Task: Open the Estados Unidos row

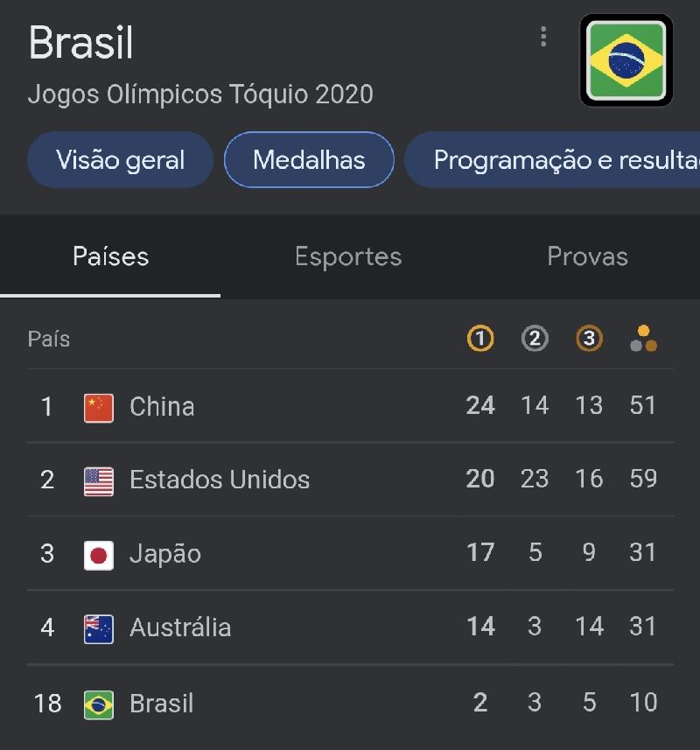Action: (351, 480)
